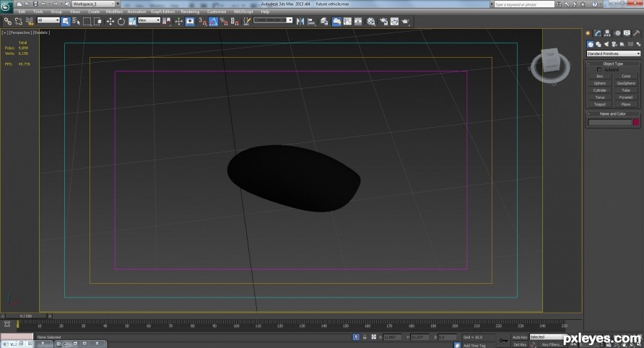Click the Pyramid primitive button

626,97
